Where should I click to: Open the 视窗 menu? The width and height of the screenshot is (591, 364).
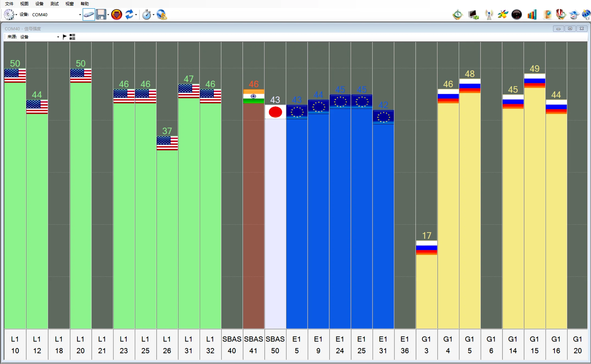69,4
